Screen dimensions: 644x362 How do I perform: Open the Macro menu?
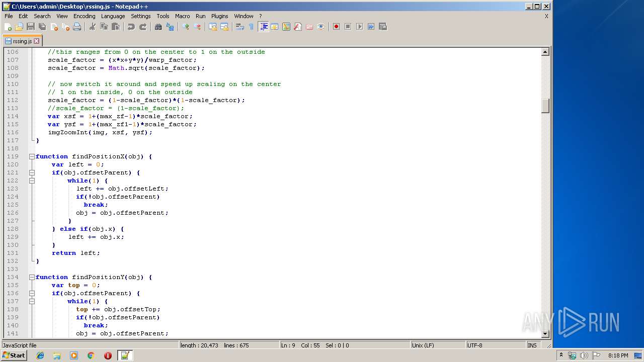(183, 16)
